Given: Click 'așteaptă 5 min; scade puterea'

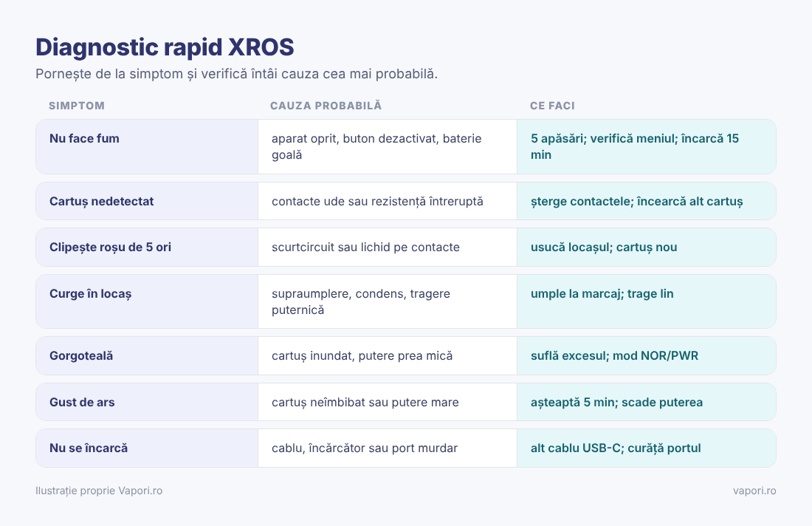Looking at the screenshot, I should pos(616,402).
